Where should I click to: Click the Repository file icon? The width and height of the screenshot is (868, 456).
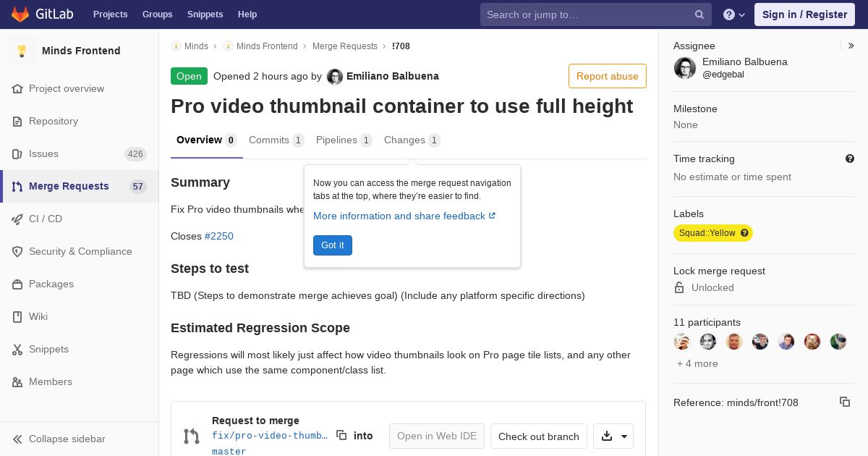point(17,121)
